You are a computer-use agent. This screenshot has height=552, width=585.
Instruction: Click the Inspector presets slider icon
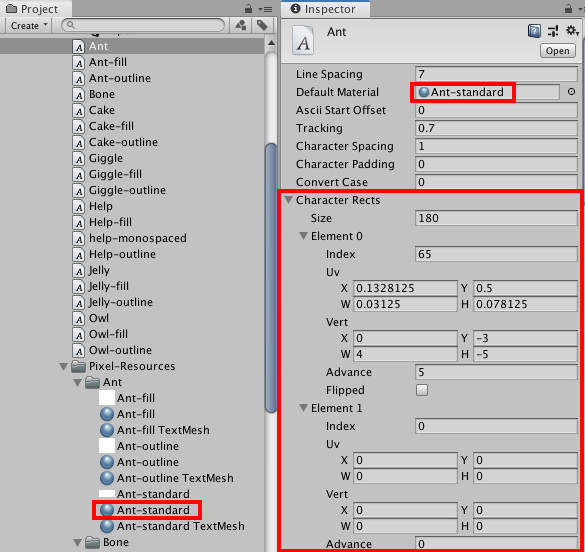click(553, 31)
